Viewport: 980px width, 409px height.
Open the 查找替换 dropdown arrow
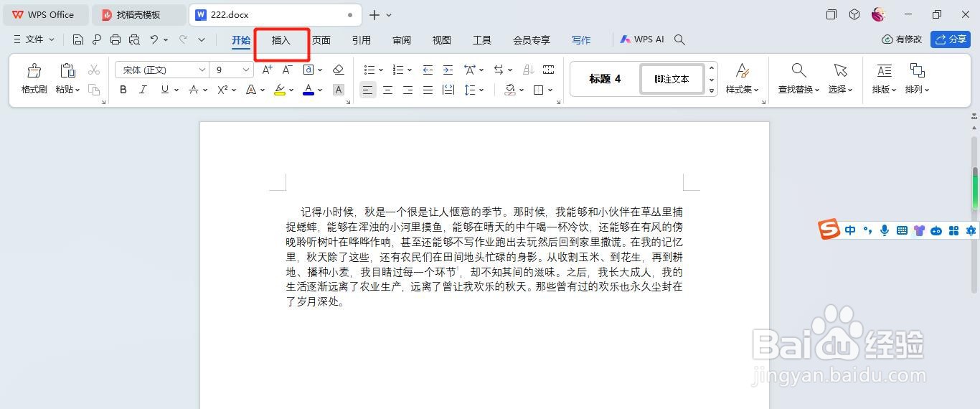[817, 90]
